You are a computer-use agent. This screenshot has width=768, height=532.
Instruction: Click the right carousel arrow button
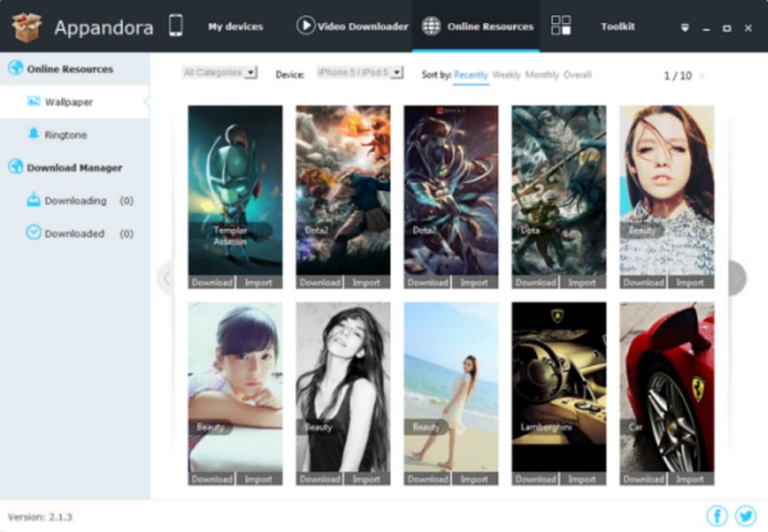(736, 278)
